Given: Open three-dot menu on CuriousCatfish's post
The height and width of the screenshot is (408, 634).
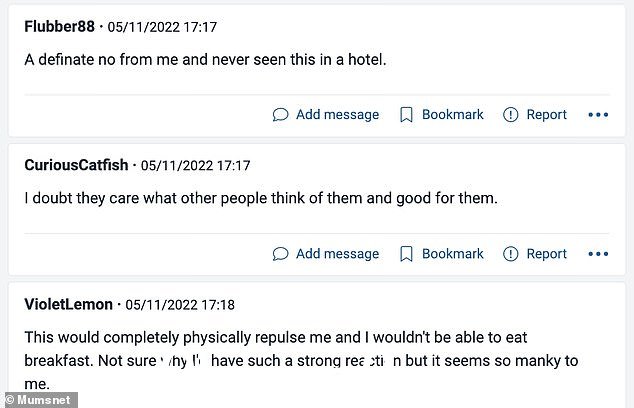Looking at the screenshot, I should 598,254.
